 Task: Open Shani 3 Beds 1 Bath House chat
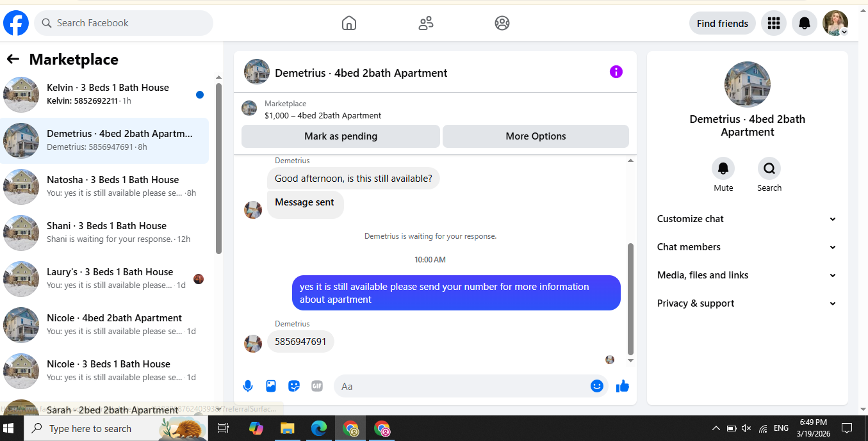tap(106, 233)
